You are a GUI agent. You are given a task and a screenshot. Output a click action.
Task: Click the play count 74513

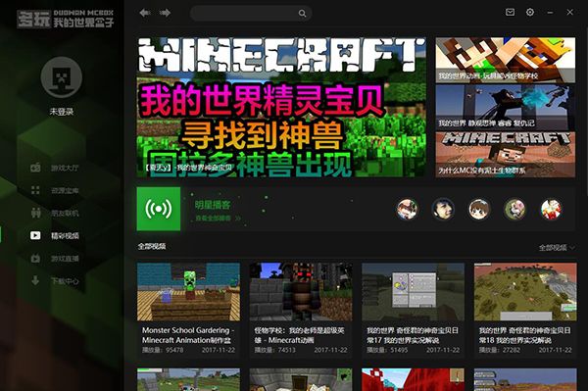(274, 350)
